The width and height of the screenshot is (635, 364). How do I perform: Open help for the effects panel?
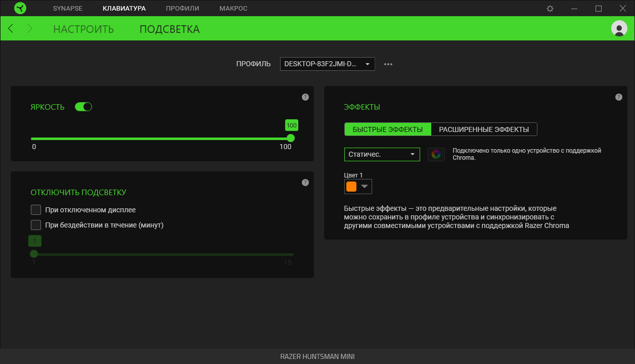click(619, 97)
